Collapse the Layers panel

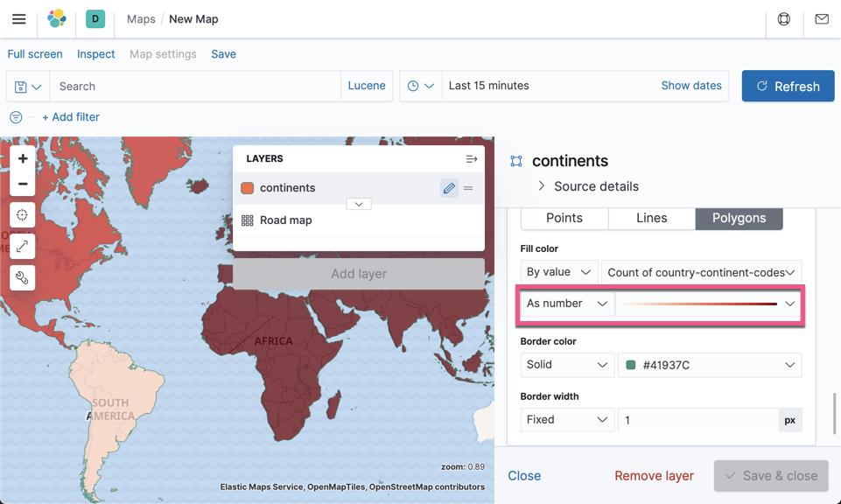(x=472, y=158)
